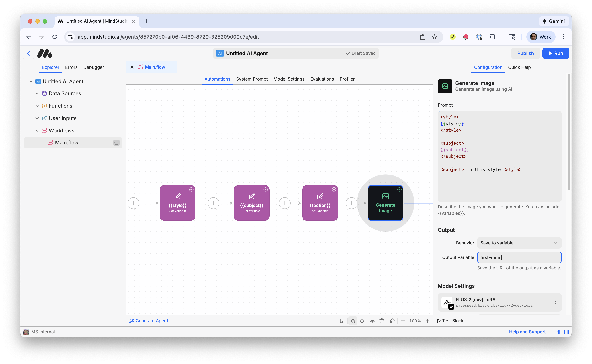Click the trash icon to clear the canvas
Viewport: 592px width, 364px height.
pyautogui.click(x=381, y=321)
